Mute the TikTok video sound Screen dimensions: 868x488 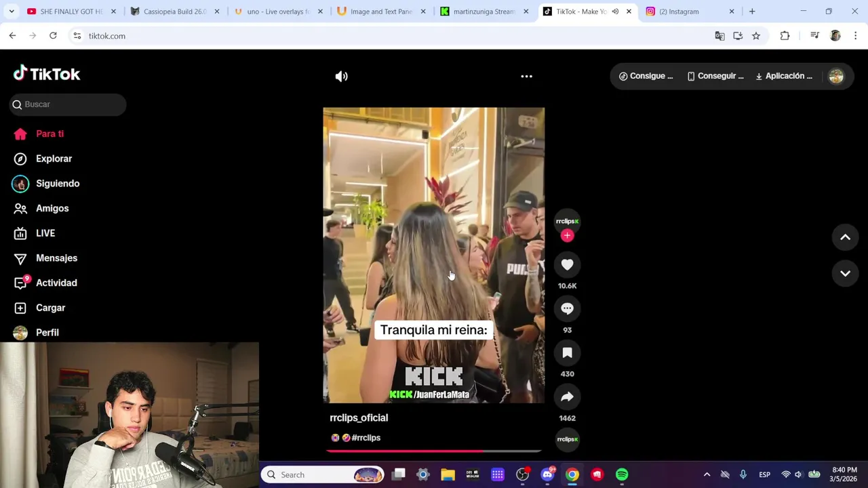tap(341, 77)
